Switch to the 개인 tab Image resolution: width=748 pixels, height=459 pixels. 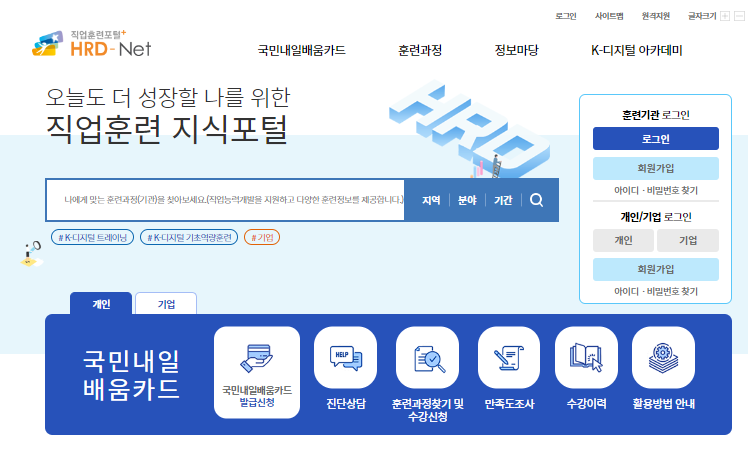[x=101, y=303]
